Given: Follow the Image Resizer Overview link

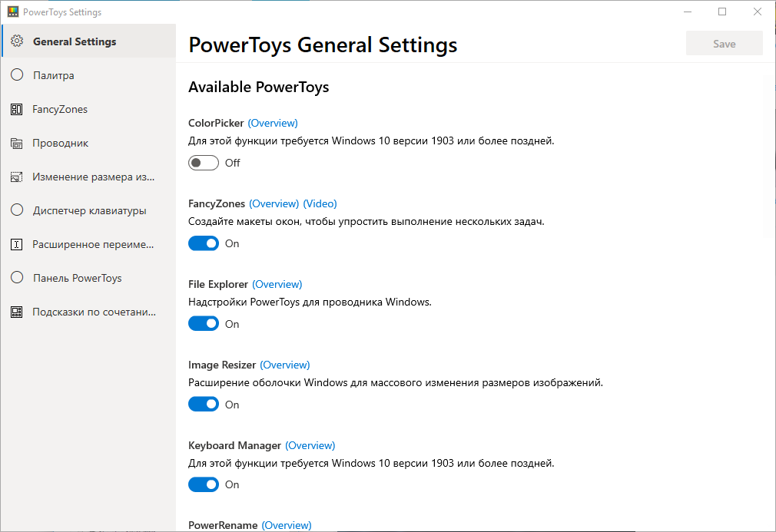Looking at the screenshot, I should (285, 365).
